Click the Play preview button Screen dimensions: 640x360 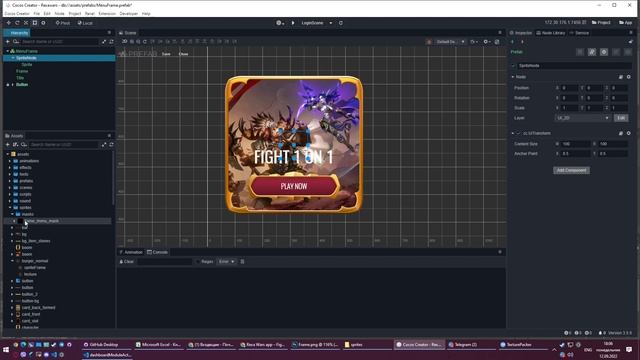pyautogui.click(x=293, y=23)
